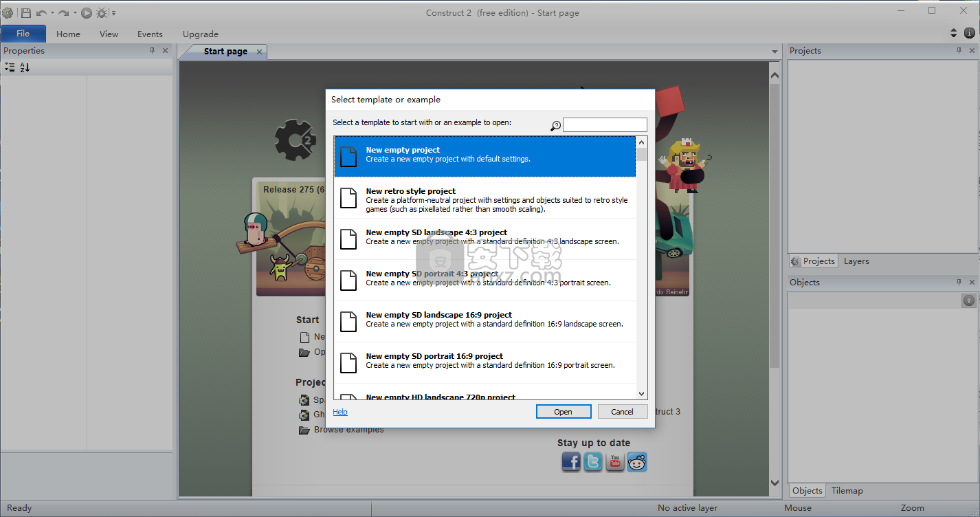The image size is (980, 517).
Task: Pin the Objects panel
Action: [959, 283]
